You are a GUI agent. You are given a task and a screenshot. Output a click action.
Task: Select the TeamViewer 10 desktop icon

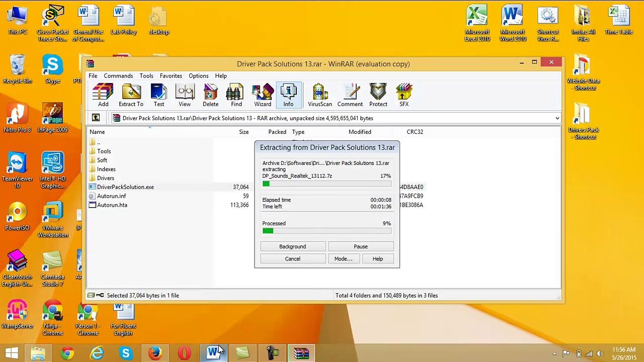point(18,170)
